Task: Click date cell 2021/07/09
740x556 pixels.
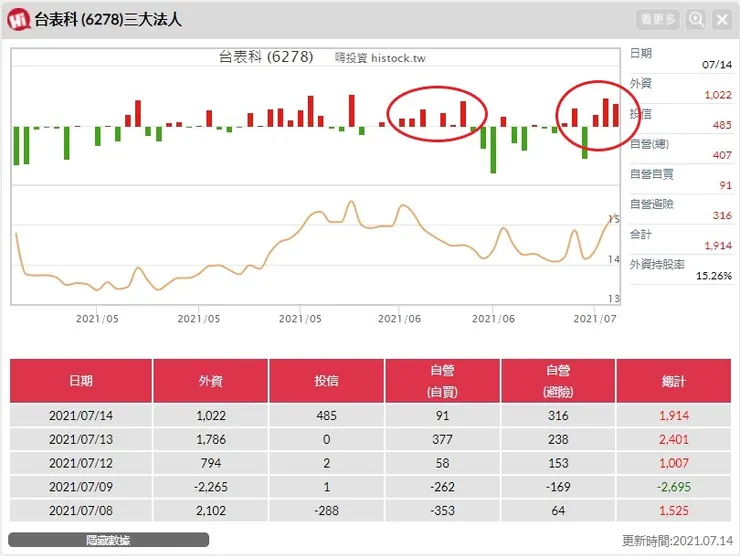Action: click(x=81, y=487)
